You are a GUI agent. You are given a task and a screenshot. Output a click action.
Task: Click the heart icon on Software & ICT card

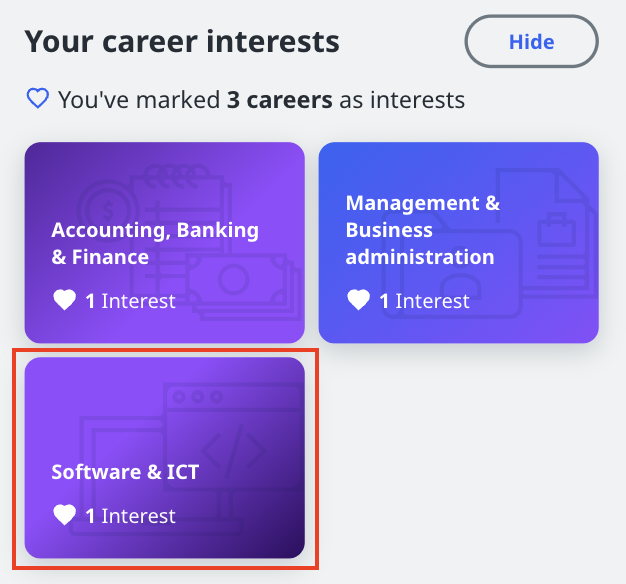click(x=64, y=515)
